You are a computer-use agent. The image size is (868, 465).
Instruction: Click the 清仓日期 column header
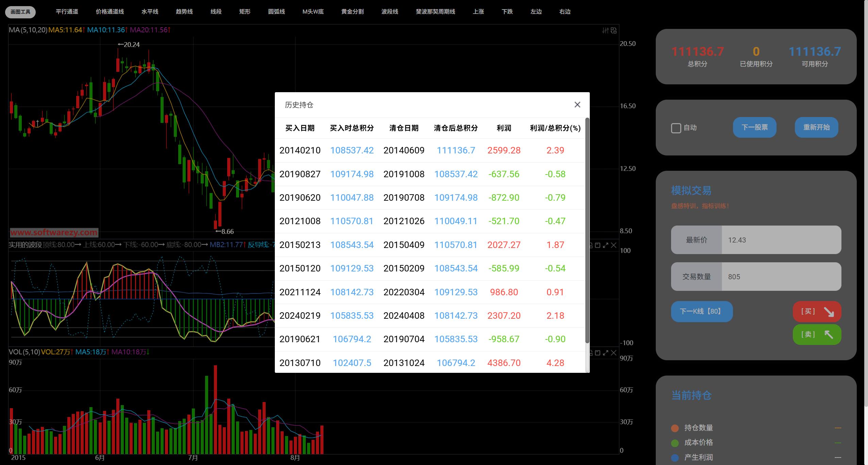[404, 128]
